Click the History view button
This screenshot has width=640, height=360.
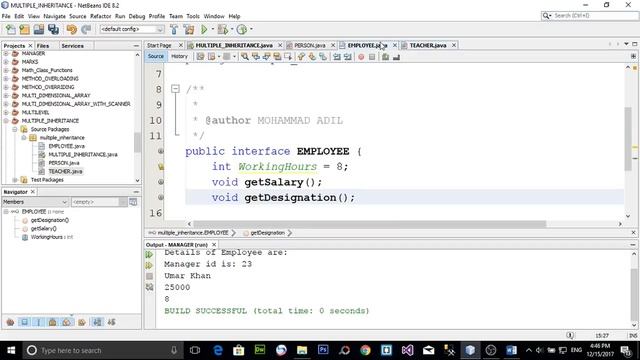[x=179, y=56]
